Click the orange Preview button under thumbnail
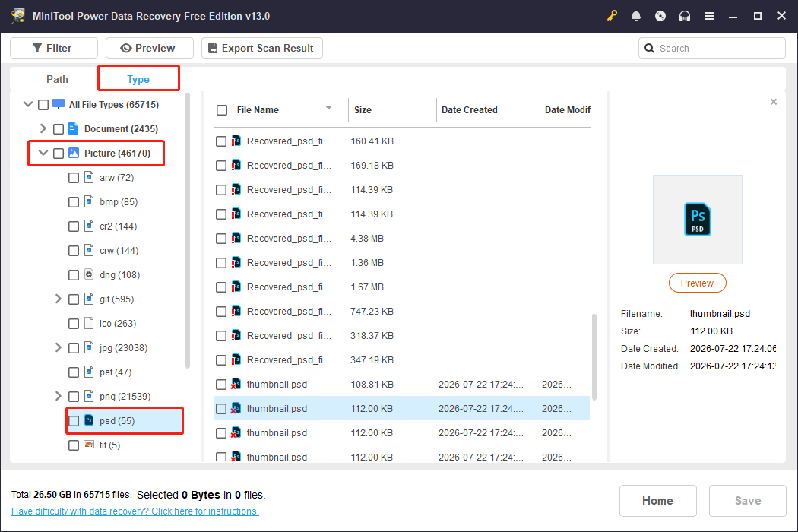The width and height of the screenshot is (798, 532). coord(697,283)
